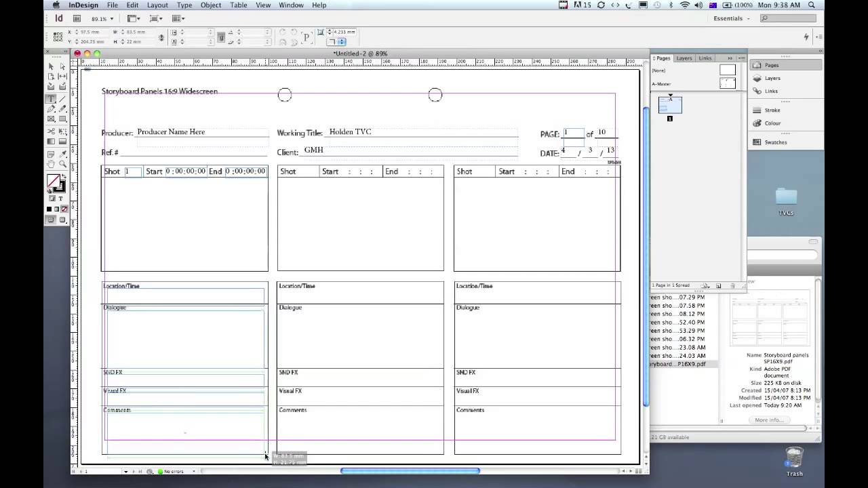
Task: Open the File menu
Action: pos(113,5)
